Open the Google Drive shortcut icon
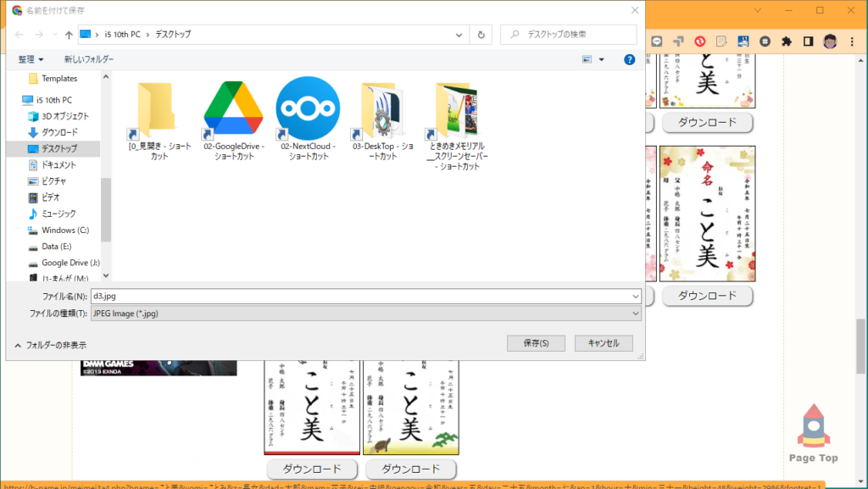The height and width of the screenshot is (489, 868). (232, 108)
